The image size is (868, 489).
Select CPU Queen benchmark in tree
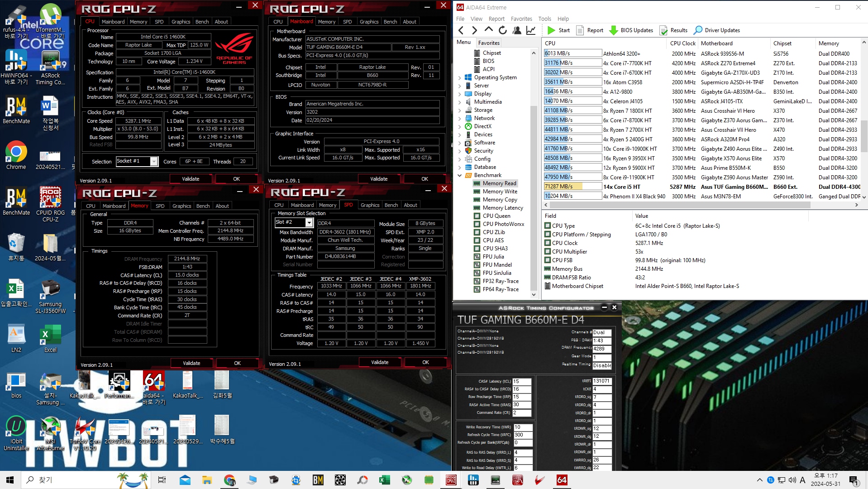[496, 216]
